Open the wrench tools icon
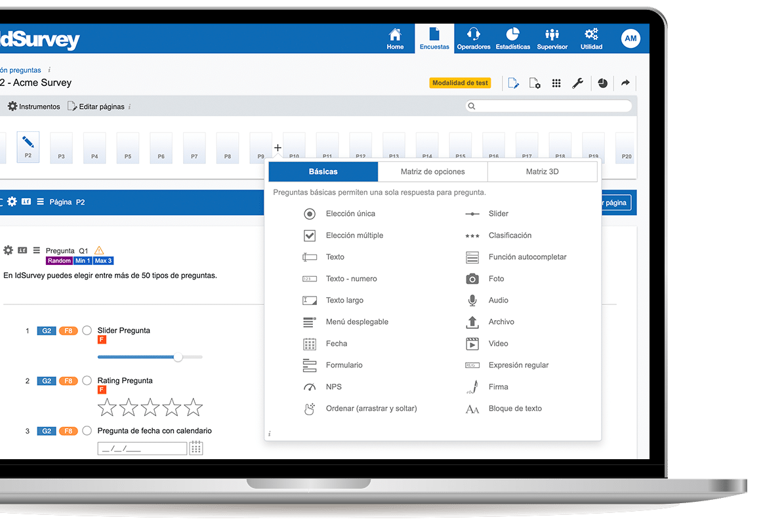This screenshot has height=532, width=763. (x=577, y=83)
